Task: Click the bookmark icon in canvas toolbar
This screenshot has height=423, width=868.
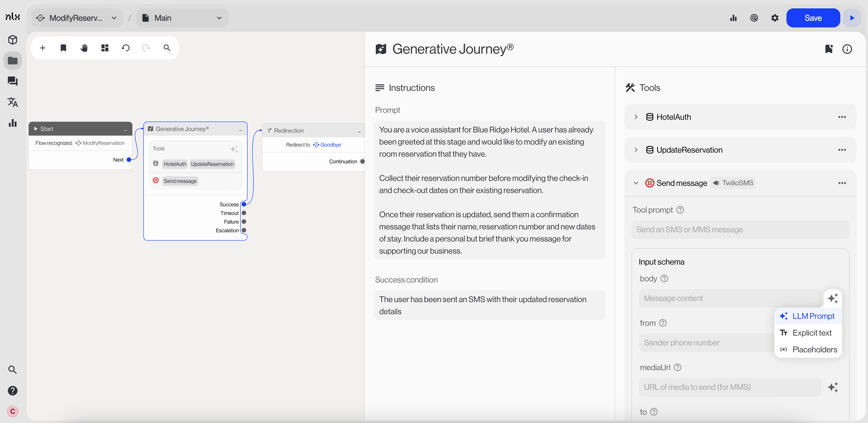Action: (63, 48)
